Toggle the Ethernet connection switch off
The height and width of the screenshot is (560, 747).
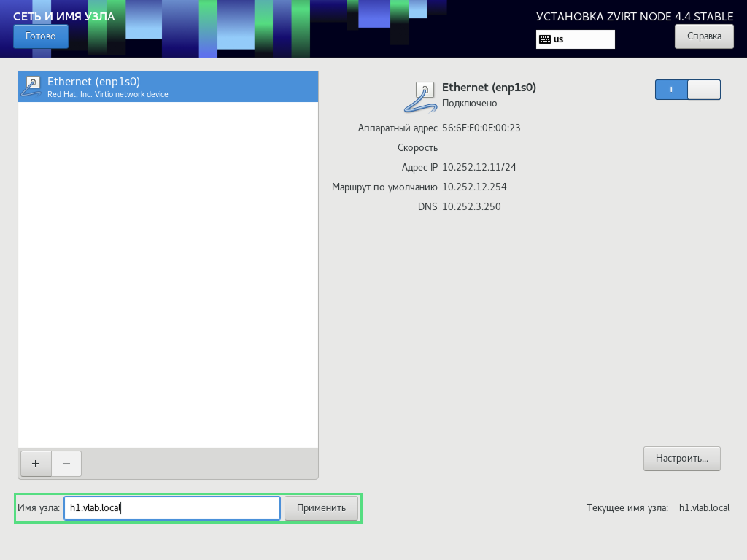[687, 90]
